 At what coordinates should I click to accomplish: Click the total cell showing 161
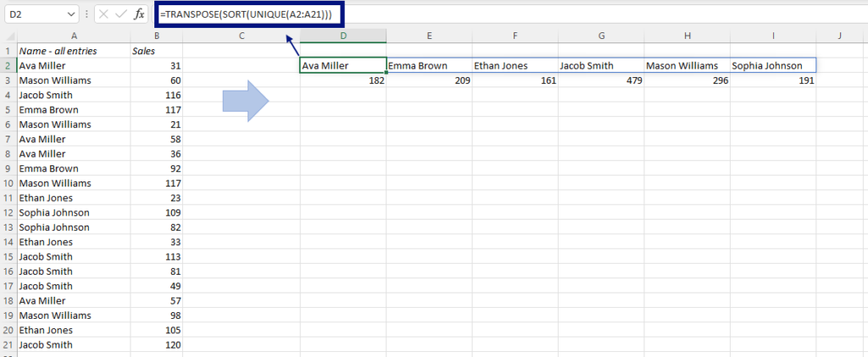(515, 81)
